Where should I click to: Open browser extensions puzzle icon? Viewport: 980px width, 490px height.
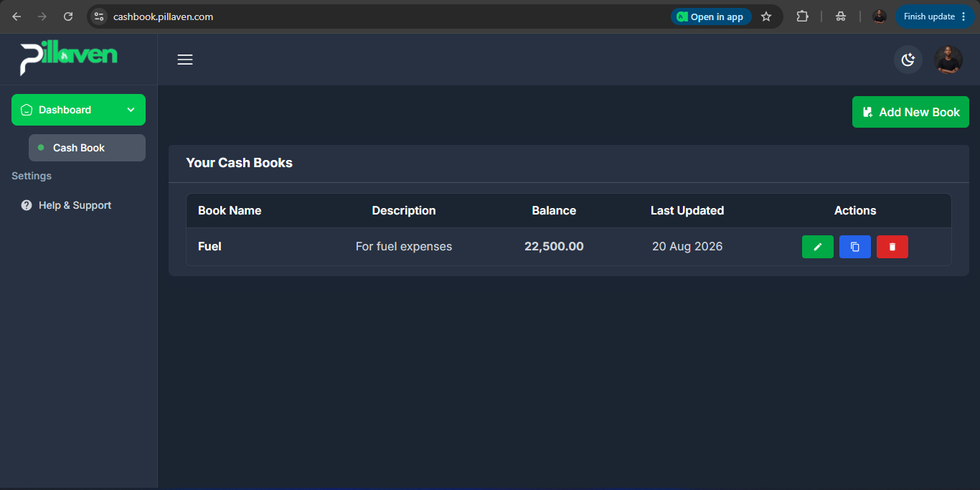click(x=803, y=17)
